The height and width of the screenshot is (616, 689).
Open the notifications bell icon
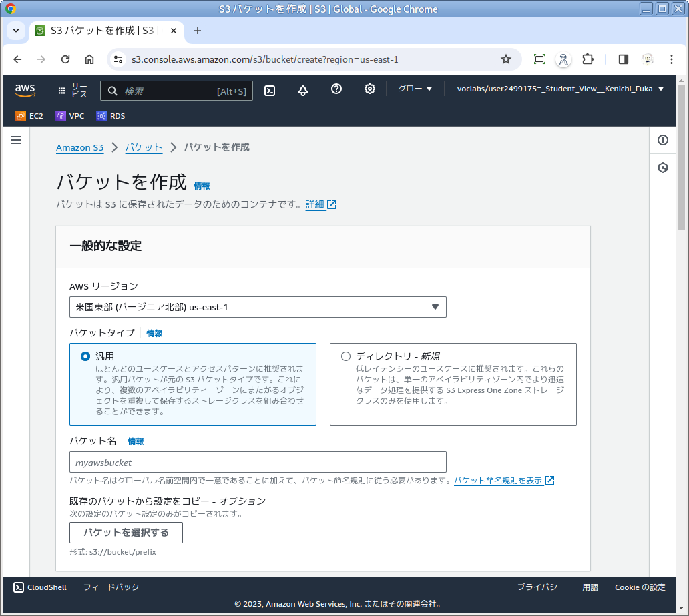(x=303, y=90)
